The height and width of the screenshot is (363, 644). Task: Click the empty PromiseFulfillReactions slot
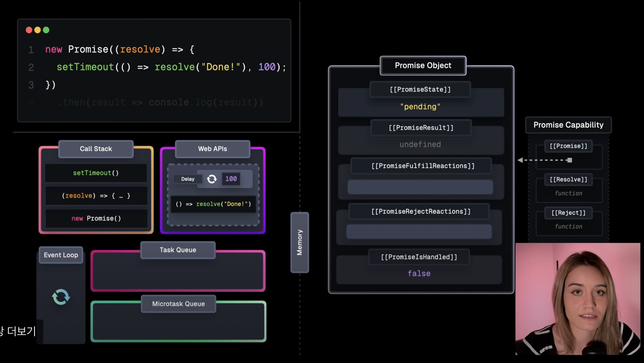click(420, 187)
